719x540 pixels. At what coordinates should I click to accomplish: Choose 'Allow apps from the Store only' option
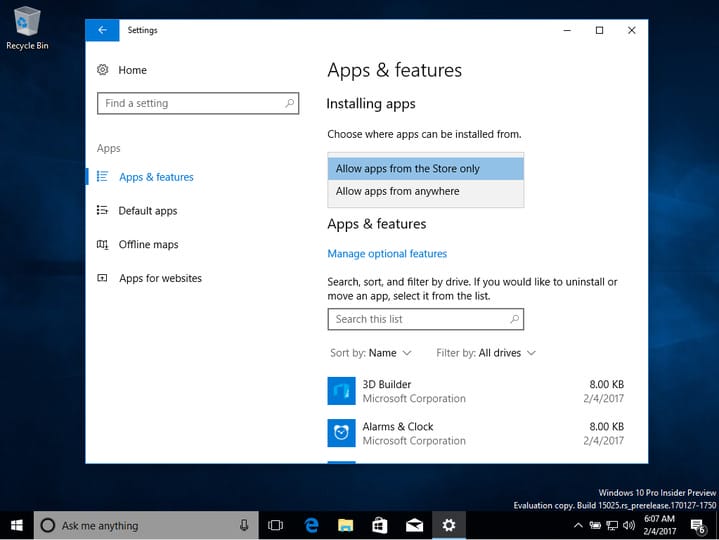click(x=425, y=169)
